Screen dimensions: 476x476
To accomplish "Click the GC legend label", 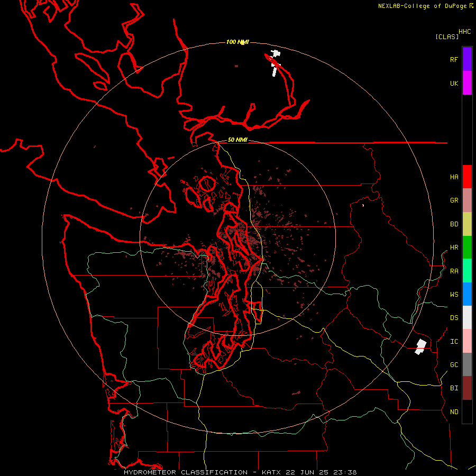I will [454, 365].
